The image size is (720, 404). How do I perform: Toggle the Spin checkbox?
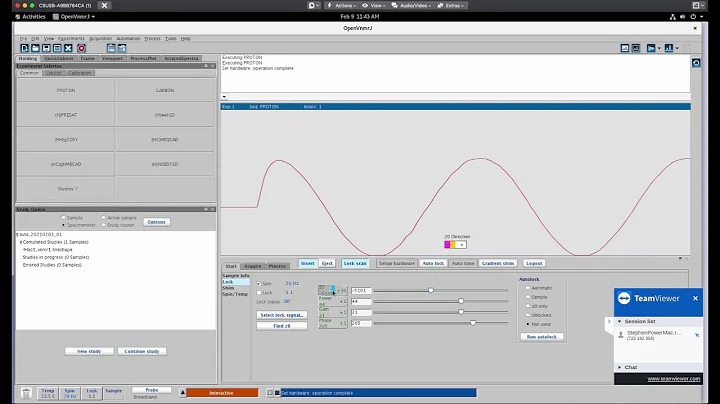coord(259,284)
